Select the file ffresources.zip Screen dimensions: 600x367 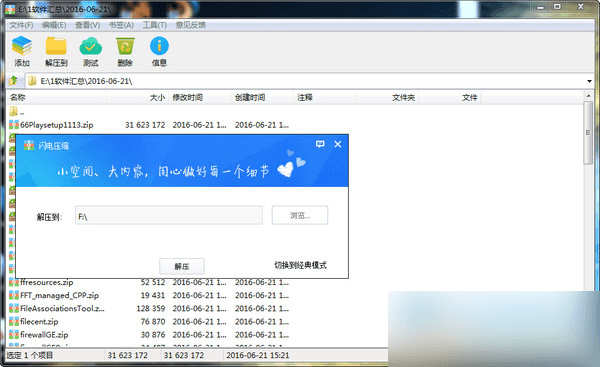click(47, 282)
